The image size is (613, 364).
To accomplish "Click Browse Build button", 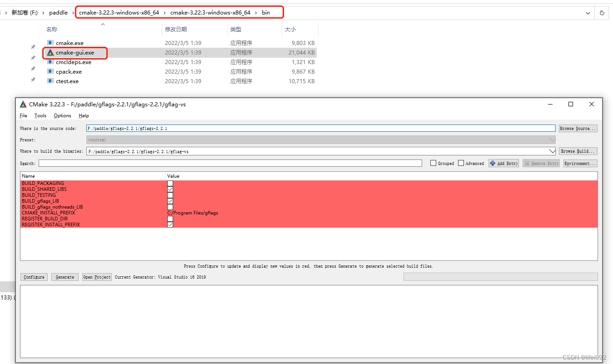I will coord(578,151).
